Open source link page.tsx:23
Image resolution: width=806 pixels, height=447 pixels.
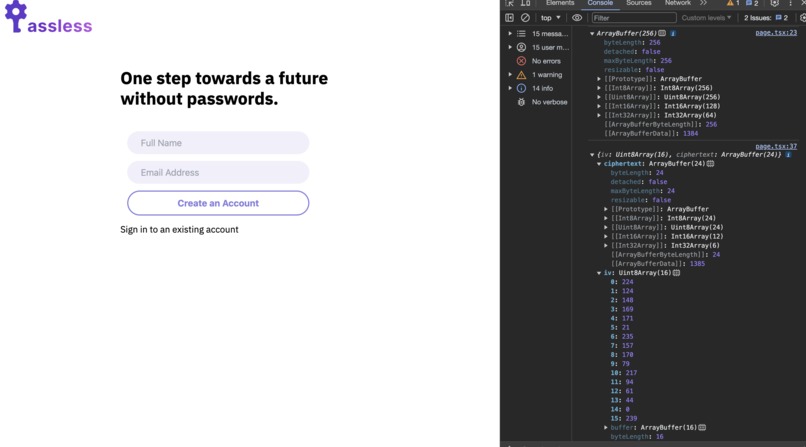tap(776, 33)
